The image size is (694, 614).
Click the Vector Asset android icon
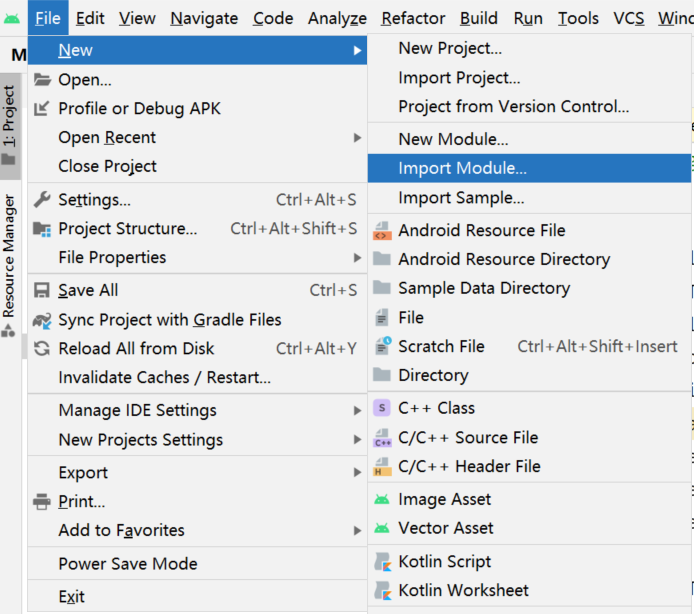[x=382, y=528]
